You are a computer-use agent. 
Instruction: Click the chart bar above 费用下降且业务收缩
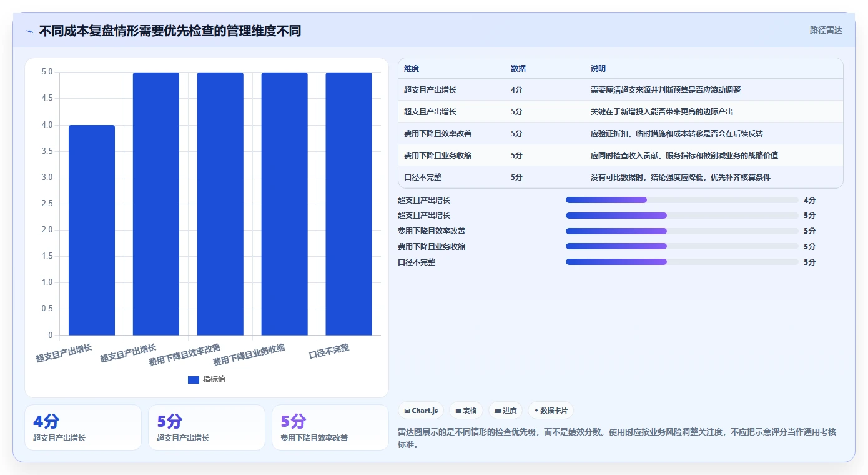(x=285, y=204)
